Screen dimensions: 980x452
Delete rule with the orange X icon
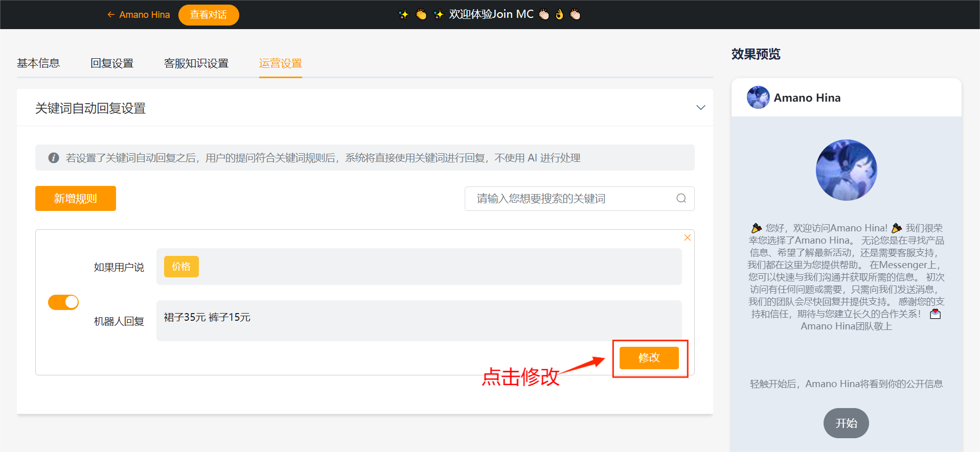pos(687,237)
